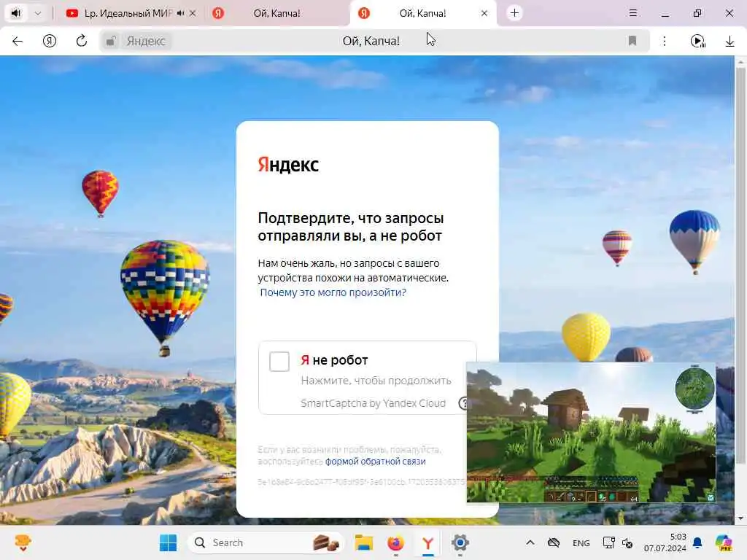The width and height of the screenshot is (747, 560).
Task: Open the Windows Start menu
Action: coord(168,542)
